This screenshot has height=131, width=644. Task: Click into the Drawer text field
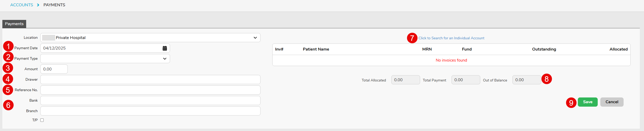pyautogui.click(x=150, y=80)
